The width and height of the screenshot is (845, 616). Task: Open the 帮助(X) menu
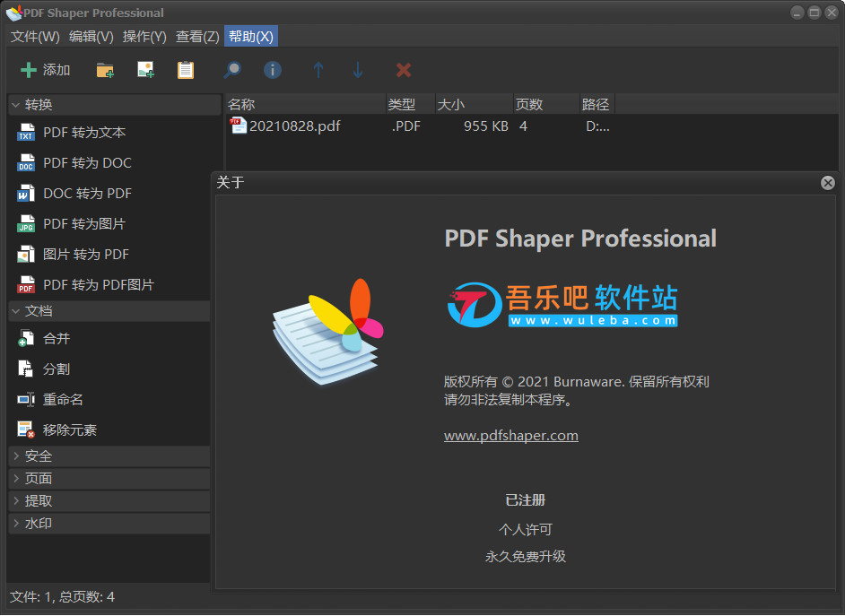(251, 37)
